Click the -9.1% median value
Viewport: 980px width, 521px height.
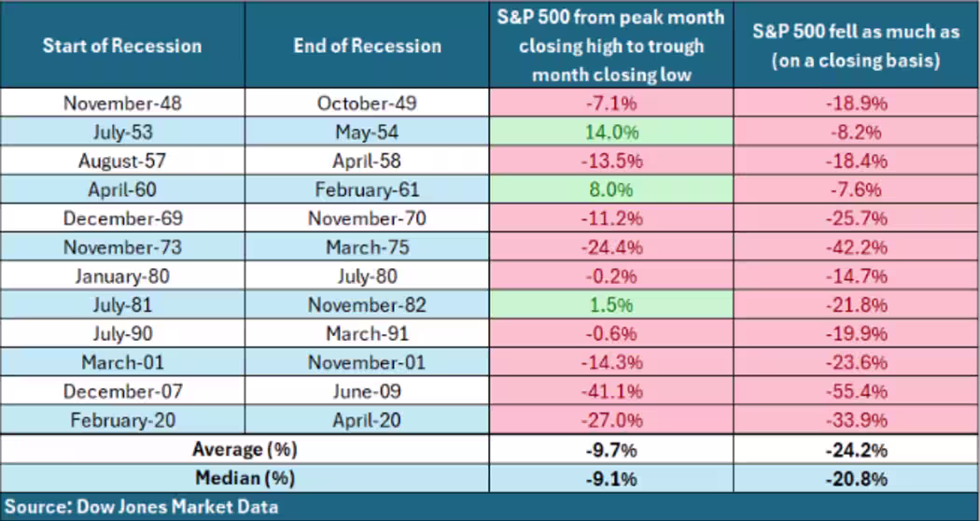[x=611, y=479]
